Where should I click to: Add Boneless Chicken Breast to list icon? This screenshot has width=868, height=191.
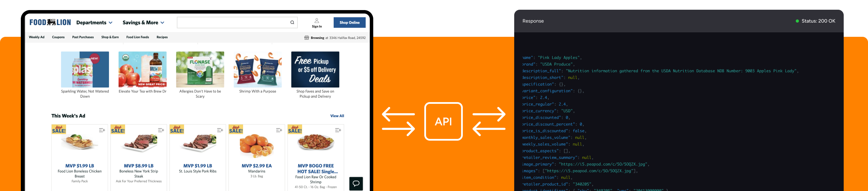(102, 130)
